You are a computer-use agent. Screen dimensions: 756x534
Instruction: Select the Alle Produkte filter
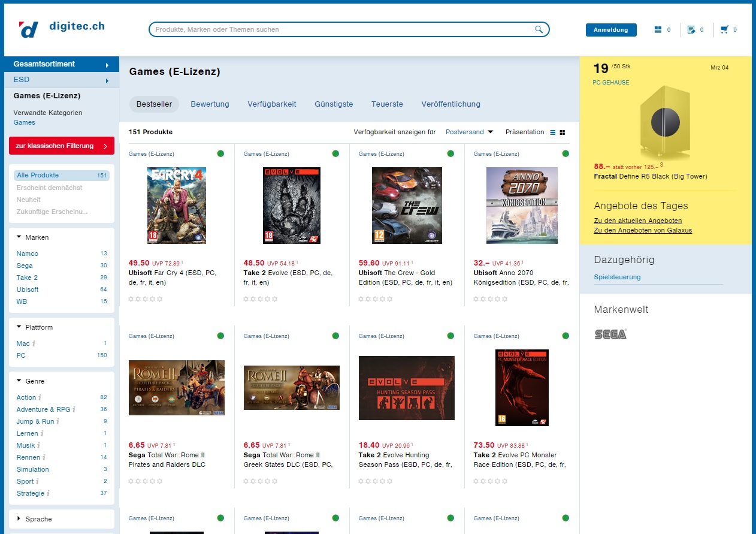click(38, 176)
